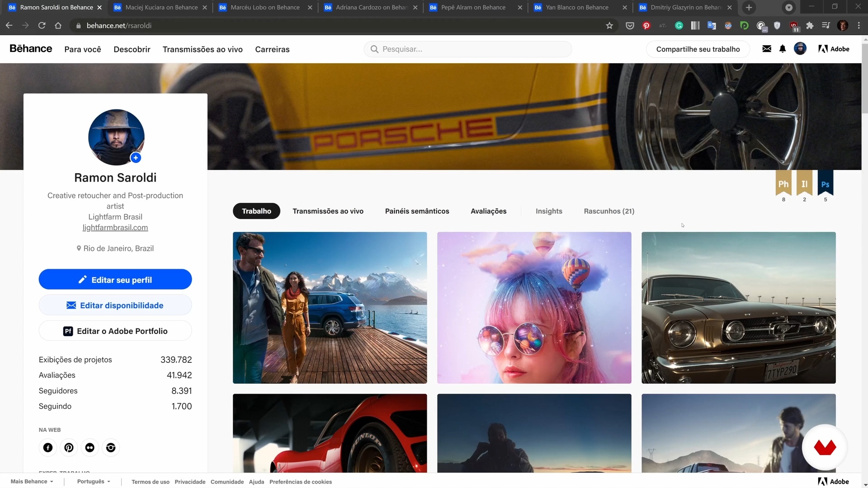This screenshot has height=488, width=868.
Task: Open the Pinterest link under Na Web
Action: tap(69, 447)
